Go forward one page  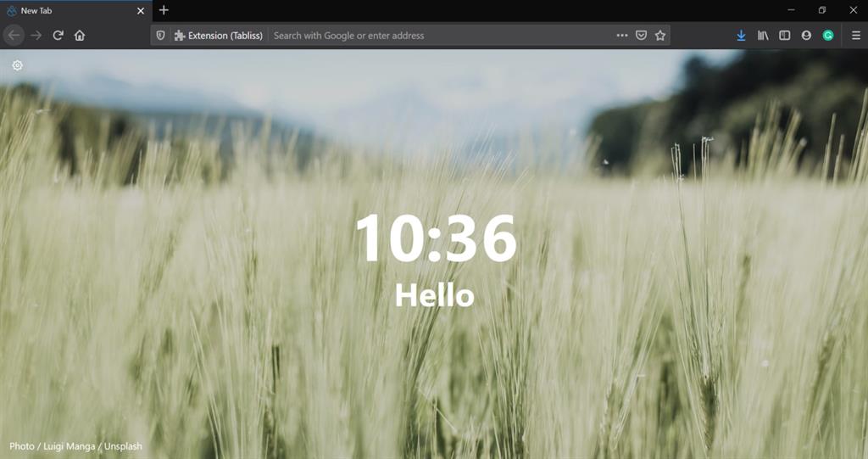pyautogui.click(x=36, y=36)
